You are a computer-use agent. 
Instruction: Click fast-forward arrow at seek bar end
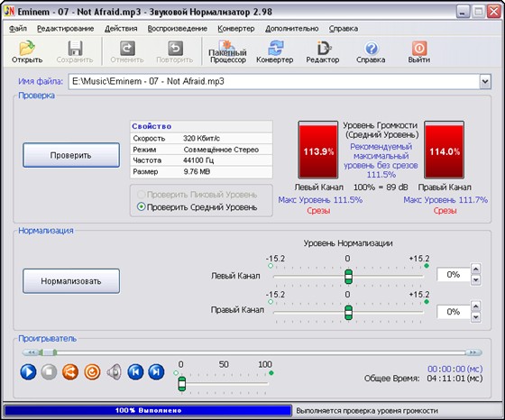(473, 352)
